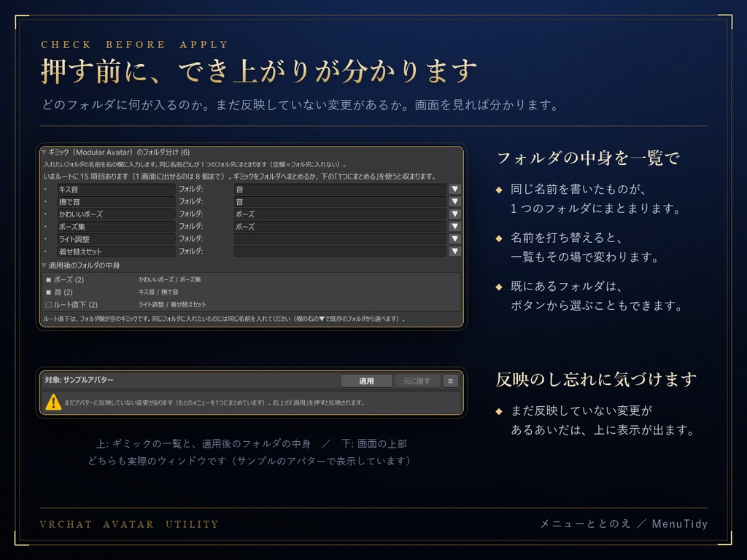This screenshot has height=560, width=747.
Task: Click the ライト調整 / 着せ替えセット contents text
Action: point(172,304)
